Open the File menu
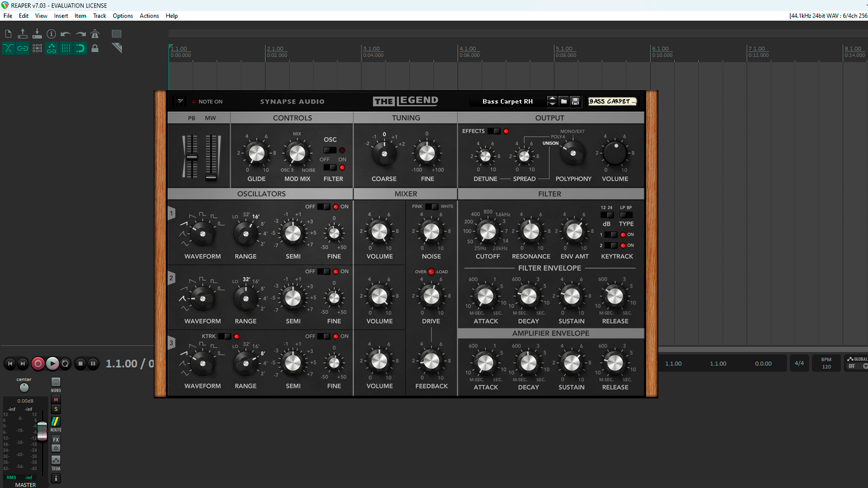The width and height of the screenshot is (868, 488). coord(8,16)
